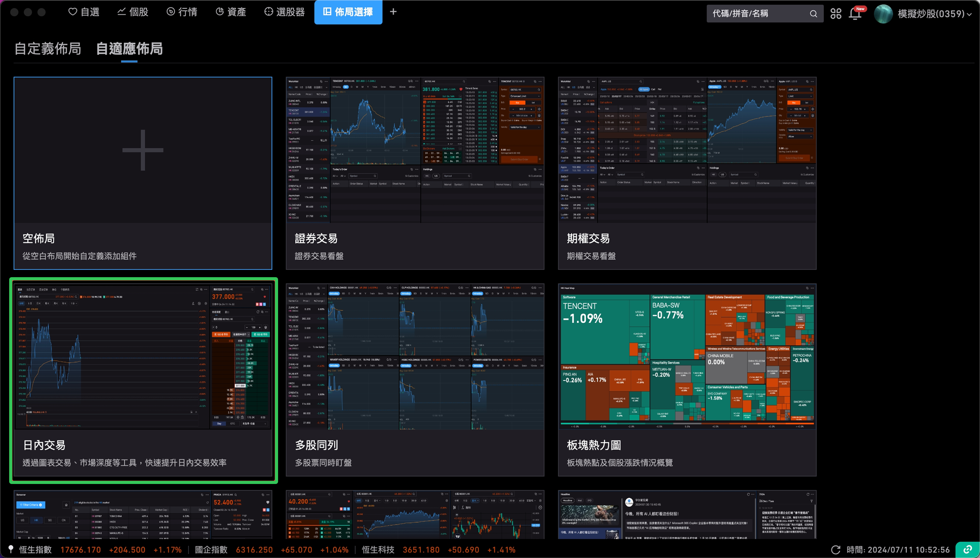This screenshot has height=558, width=980.
Task: Select the 板塊熱力圖 heat map layout
Action: (687, 379)
